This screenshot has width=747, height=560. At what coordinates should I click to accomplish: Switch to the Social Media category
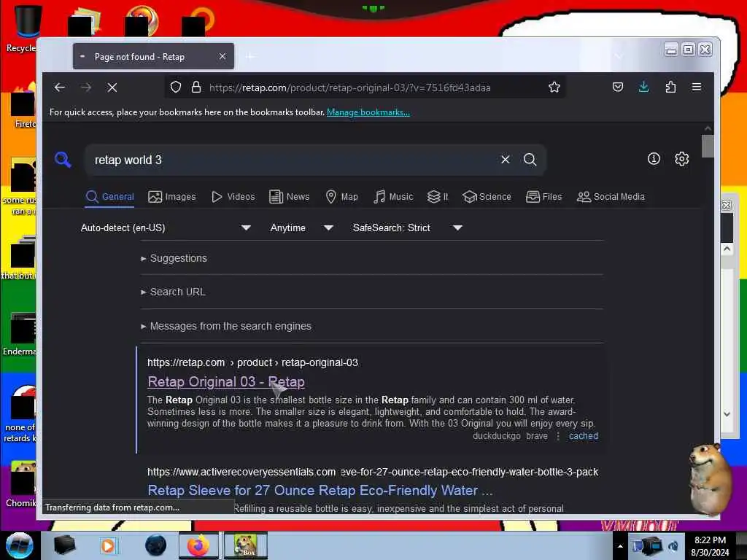(x=611, y=197)
